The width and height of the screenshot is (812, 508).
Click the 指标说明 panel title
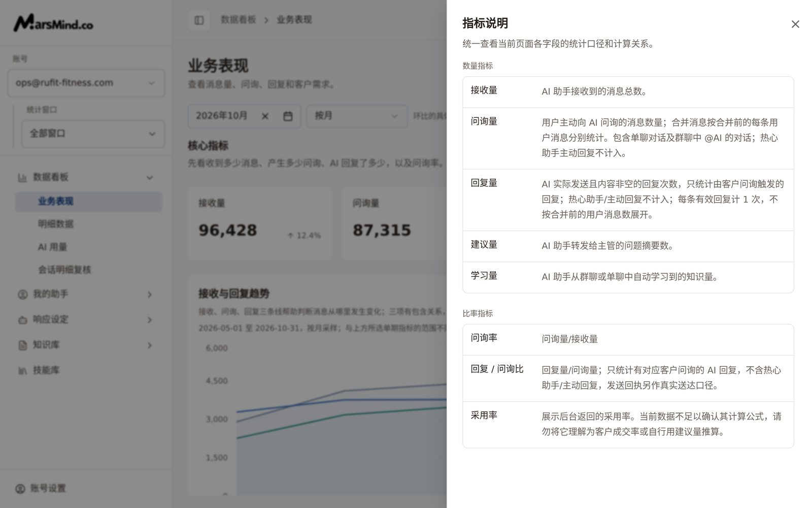tap(485, 23)
